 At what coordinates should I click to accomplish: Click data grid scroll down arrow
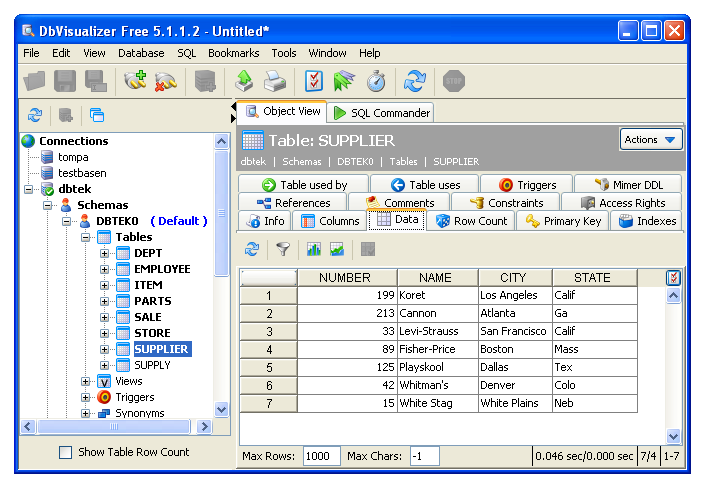point(673,437)
